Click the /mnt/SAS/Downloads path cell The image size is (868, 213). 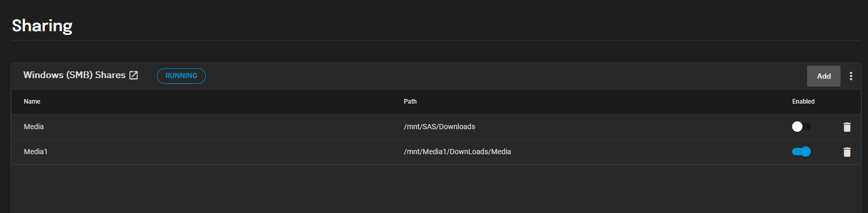(439, 127)
